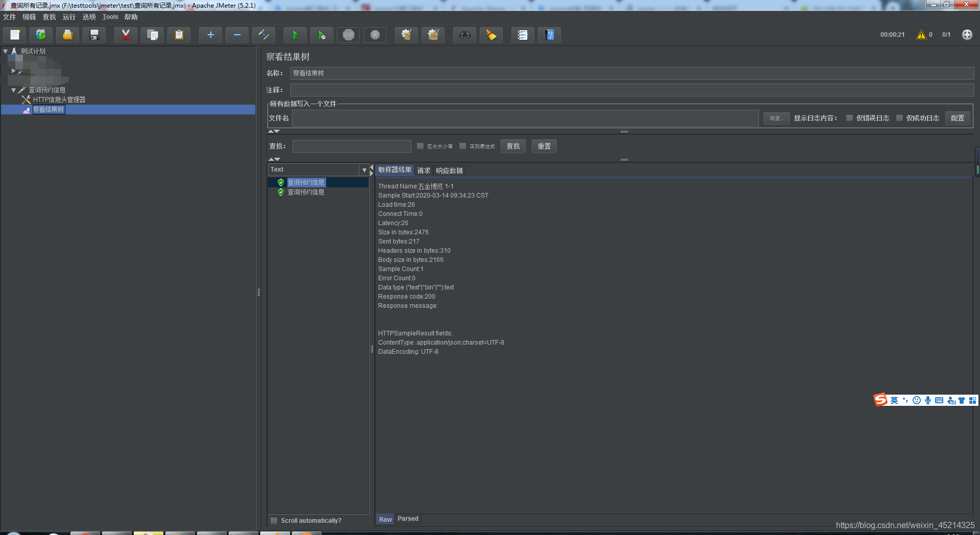Open the 选项 menu

pyautogui.click(x=89, y=17)
